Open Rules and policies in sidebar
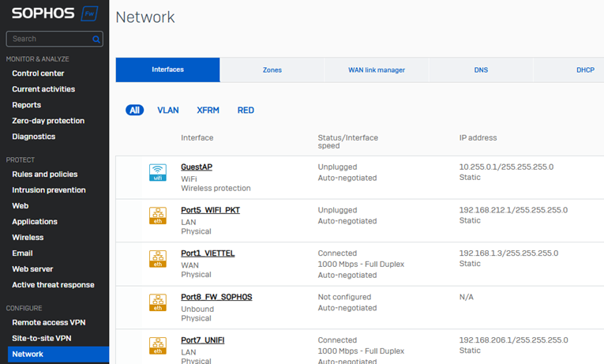This screenshot has width=604, height=364. tap(44, 174)
